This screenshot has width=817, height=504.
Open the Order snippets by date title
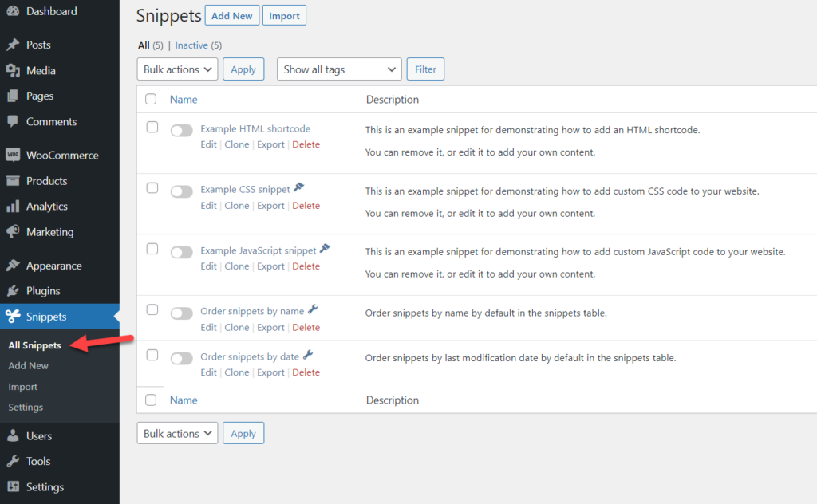(x=250, y=356)
